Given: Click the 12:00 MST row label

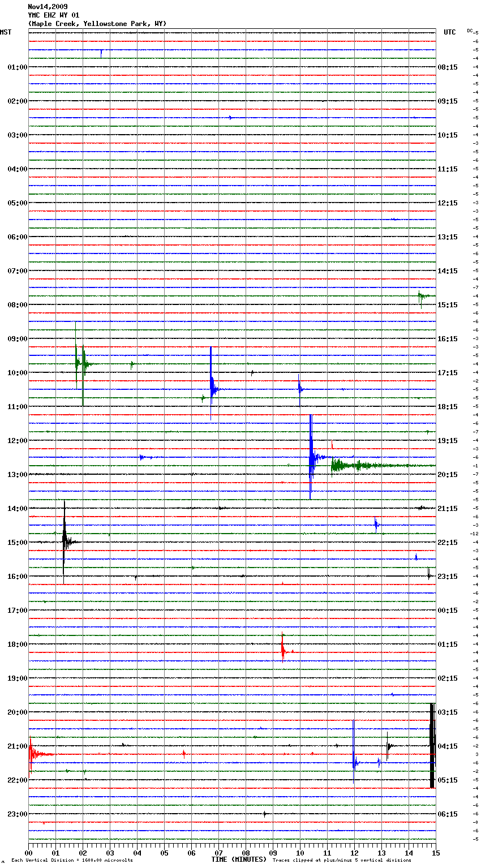Looking at the screenshot, I should click(x=18, y=441).
